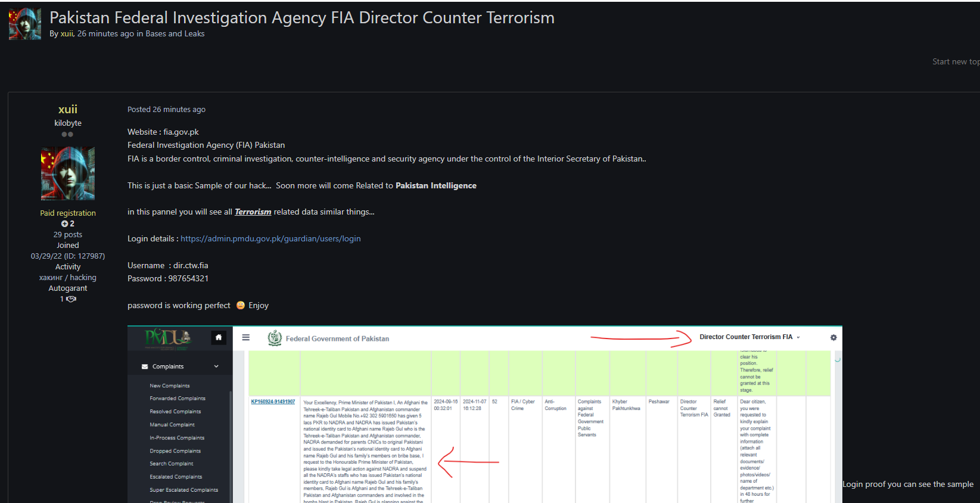Open complaint ID KP160924-91491907 link

[x=273, y=402]
